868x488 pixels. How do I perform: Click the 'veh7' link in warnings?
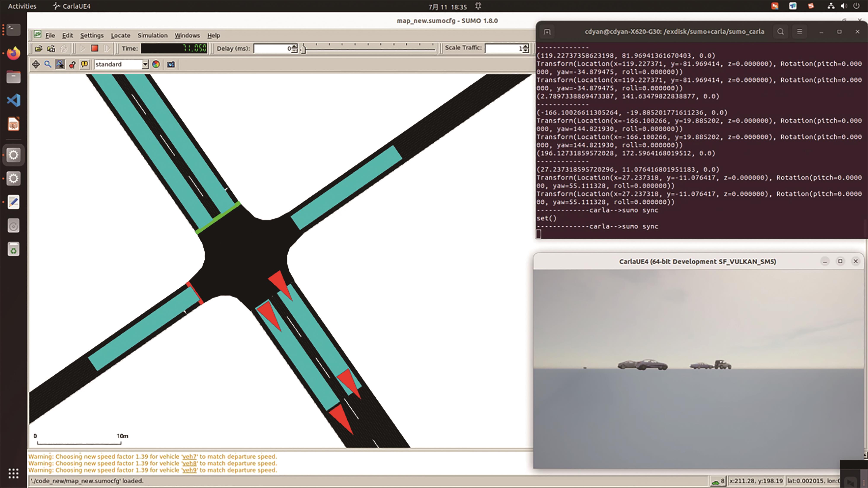tap(189, 457)
